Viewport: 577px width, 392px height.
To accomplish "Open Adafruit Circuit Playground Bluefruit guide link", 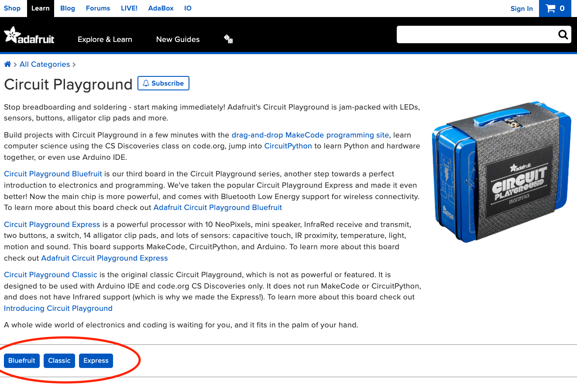I will [218, 207].
